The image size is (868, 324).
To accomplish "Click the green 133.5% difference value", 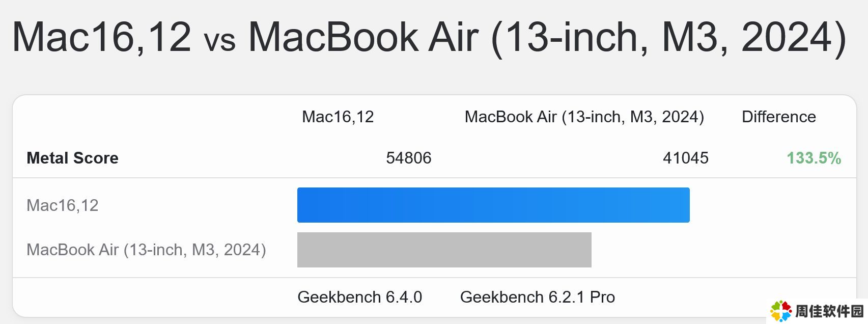I will [x=814, y=158].
